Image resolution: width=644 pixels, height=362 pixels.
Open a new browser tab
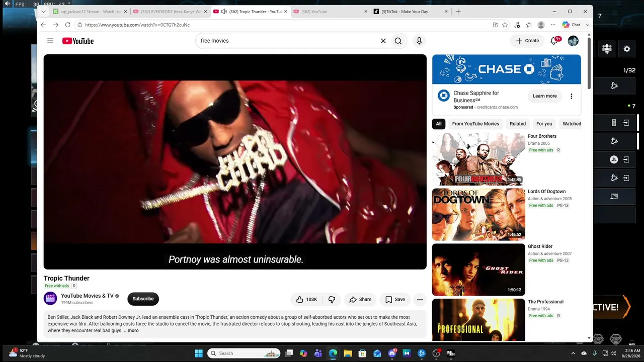click(x=458, y=12)
